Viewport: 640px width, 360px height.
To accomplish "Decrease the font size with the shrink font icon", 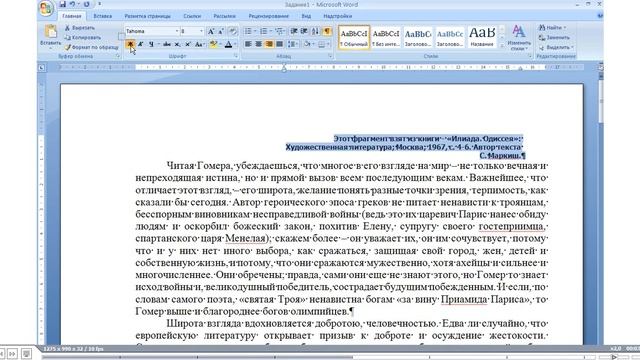I will tap(221, 31).
